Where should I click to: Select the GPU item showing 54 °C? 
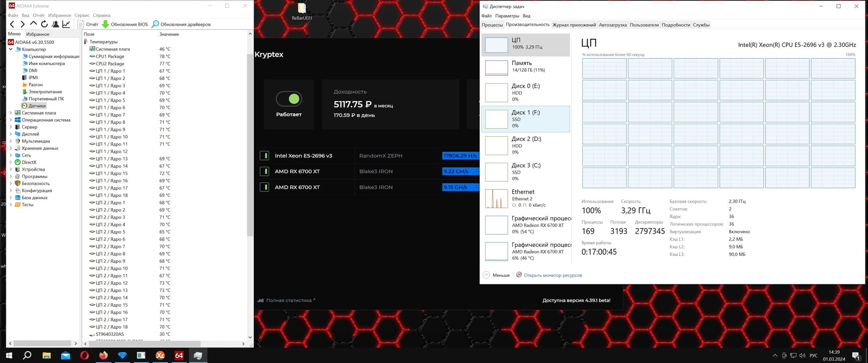pyautogui.click(x=525, y=225)
